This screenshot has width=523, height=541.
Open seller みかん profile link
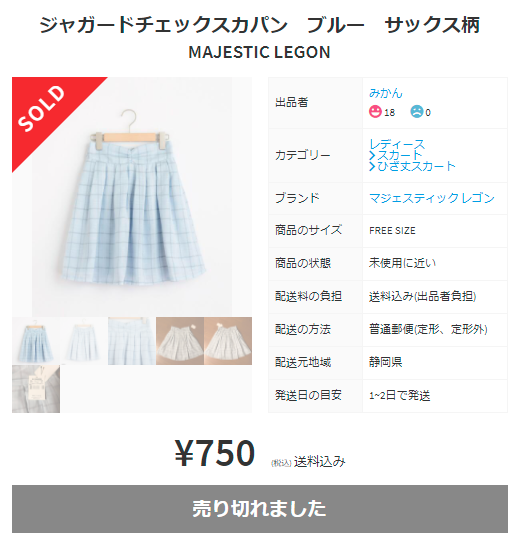(386, 93)
